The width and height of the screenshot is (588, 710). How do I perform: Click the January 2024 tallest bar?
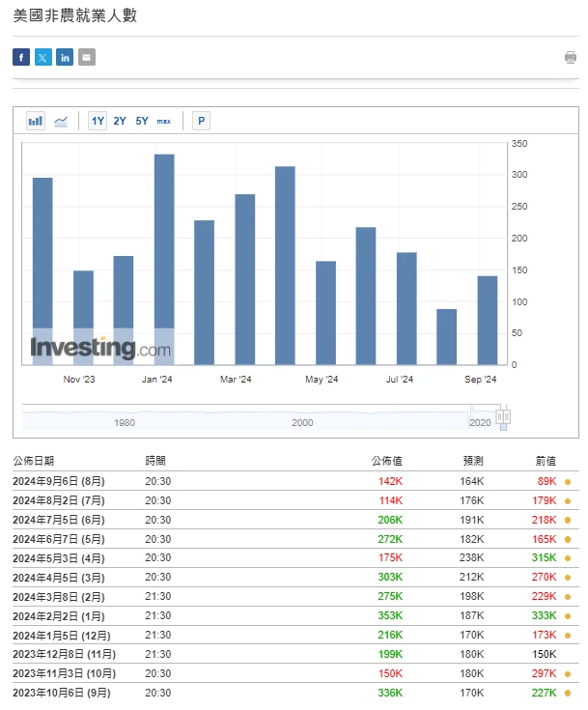coord(164,259)
